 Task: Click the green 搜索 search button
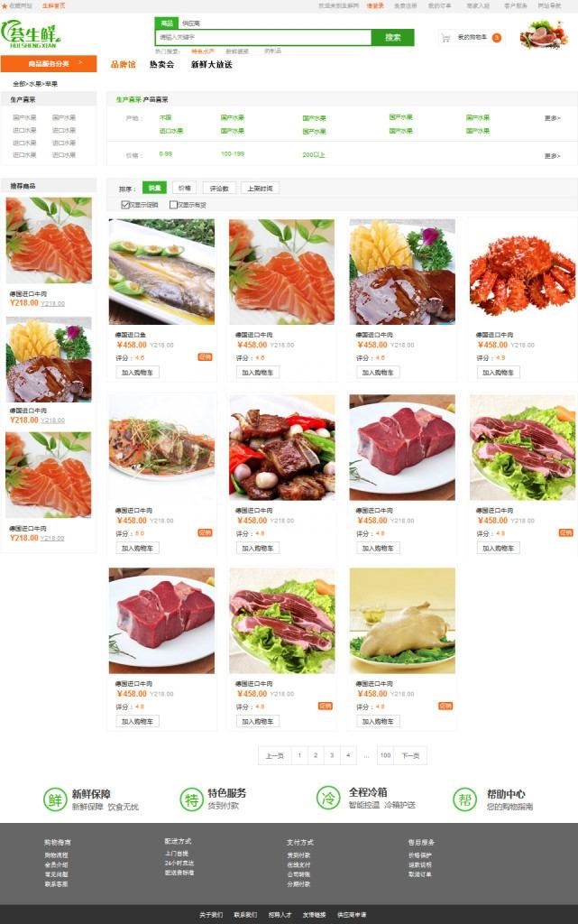[x=392, y=37]
